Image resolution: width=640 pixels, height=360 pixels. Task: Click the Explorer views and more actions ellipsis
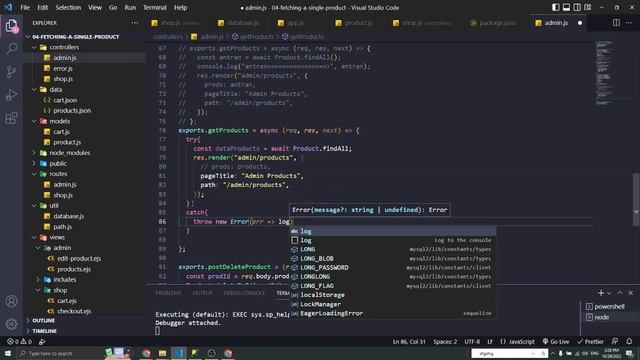pyautogui.click(x=135, y=23)
